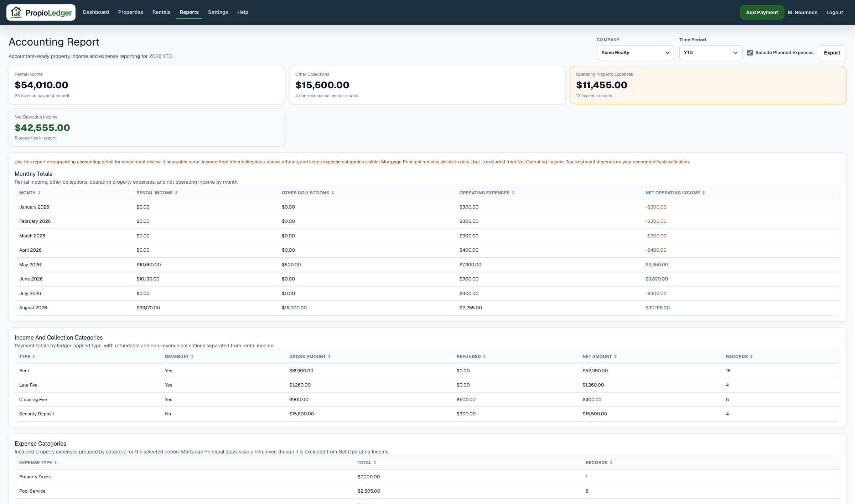Image resolution: width=855 pixels, height=504 pixels.
Task: Click the Security Deposit row label
Action: click(x=37, y=414)
